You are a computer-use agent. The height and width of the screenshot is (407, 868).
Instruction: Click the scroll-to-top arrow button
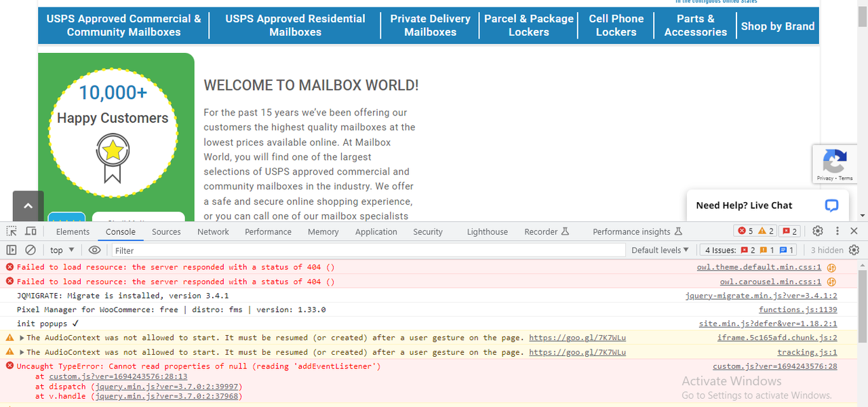[28, 206]
